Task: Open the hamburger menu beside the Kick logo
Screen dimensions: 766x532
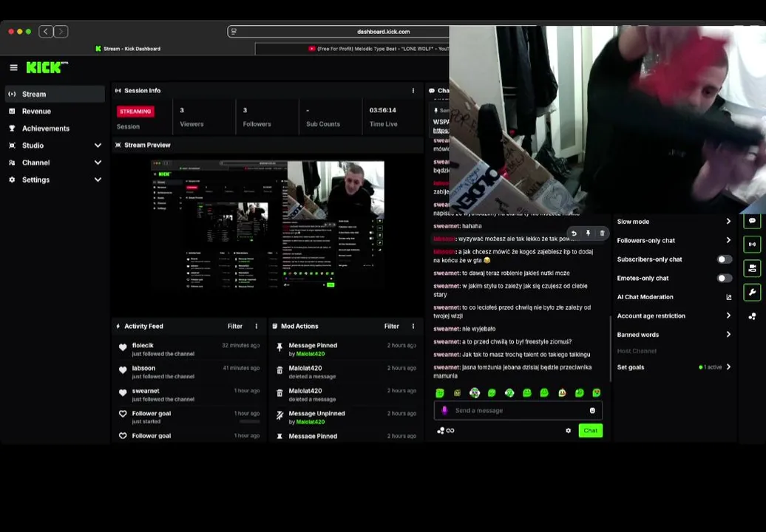Action: (x=13, y=67)
